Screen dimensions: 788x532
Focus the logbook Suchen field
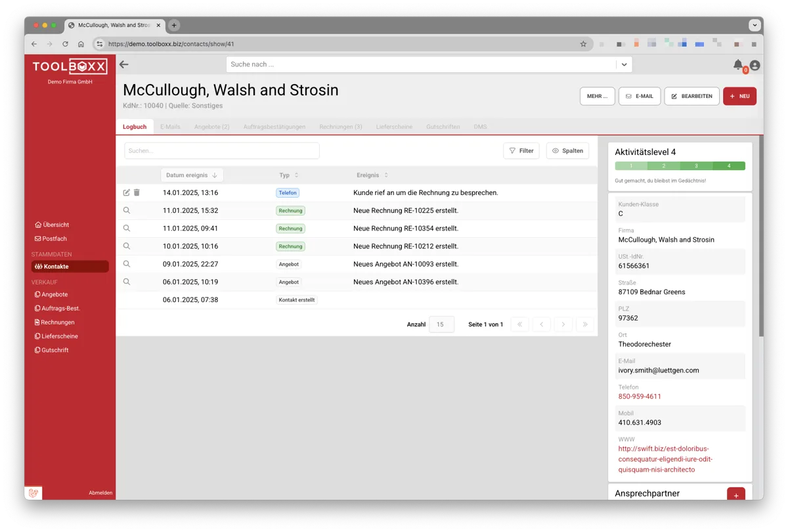[x=222, y=150]
